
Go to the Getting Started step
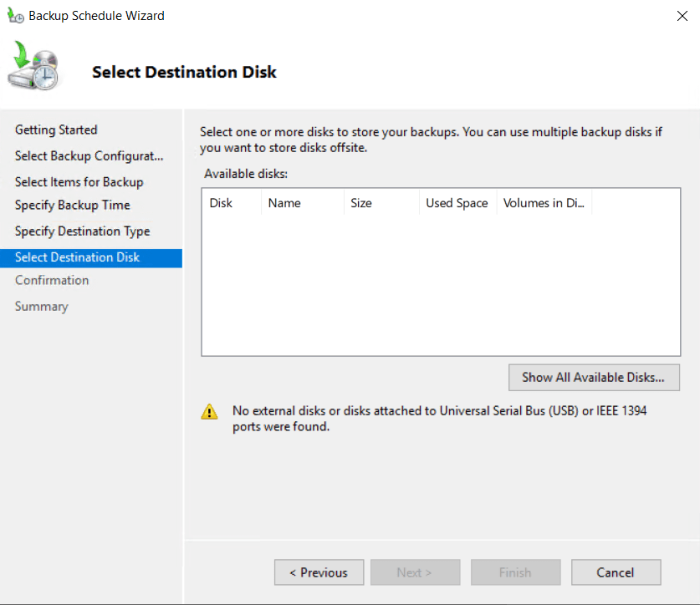tap(56, 130)
